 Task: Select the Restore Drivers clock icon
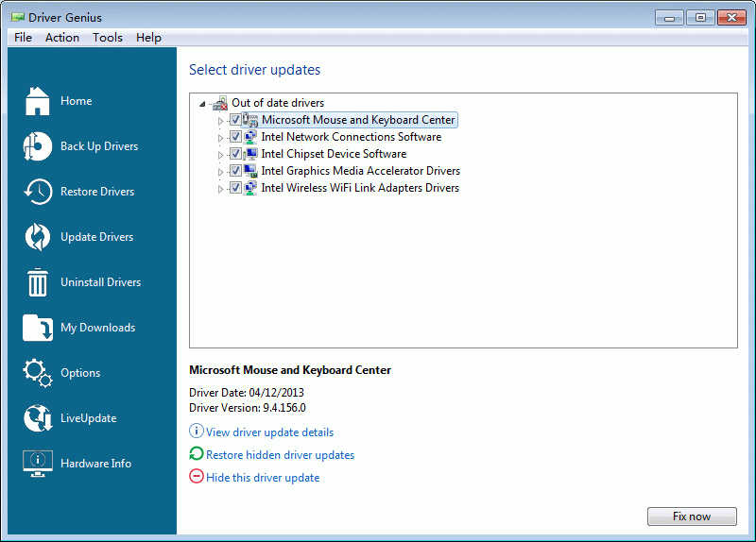38,192
